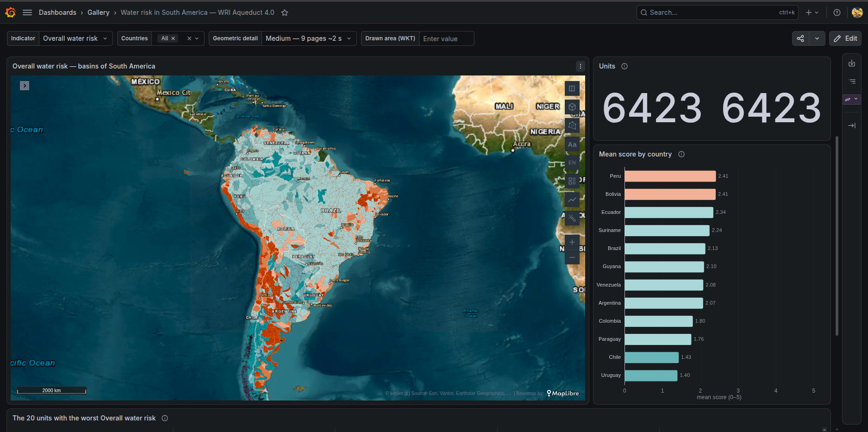Screen dimensions: 868x432
Task: Click the dashboard vertical scrollbar
Action: (837, 236)
